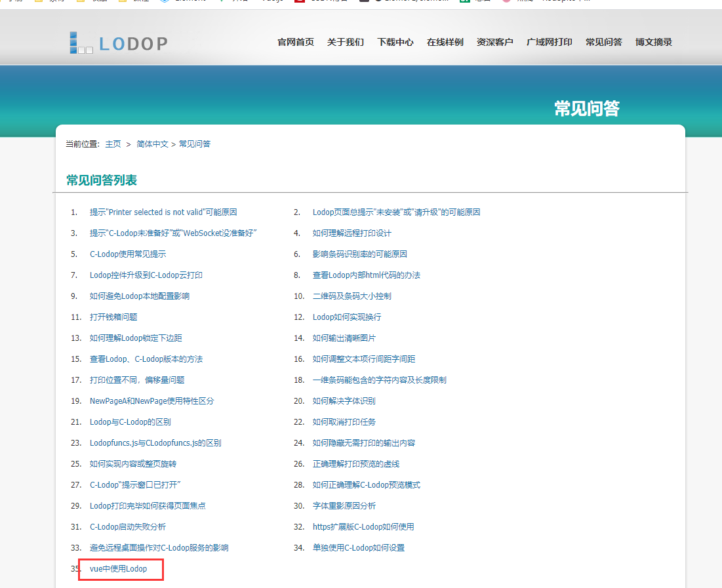Screen dimensions: 722x588
Task: Open FAQ 如何取消打印任务
Action: [344, 421]
